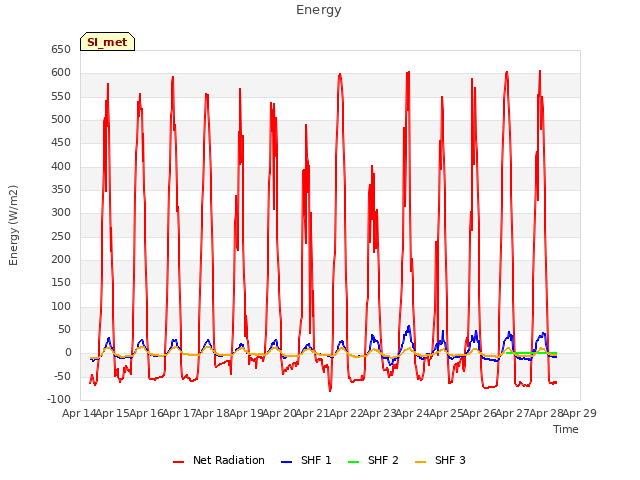Click the orange SHF 3 legend marker

pos(420,462)
